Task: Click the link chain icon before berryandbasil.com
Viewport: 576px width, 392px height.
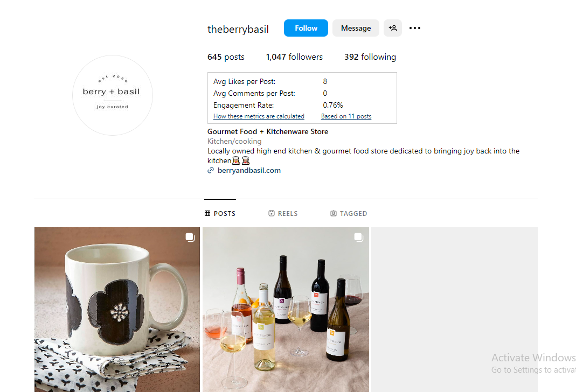Action: (x=210, y=170)
